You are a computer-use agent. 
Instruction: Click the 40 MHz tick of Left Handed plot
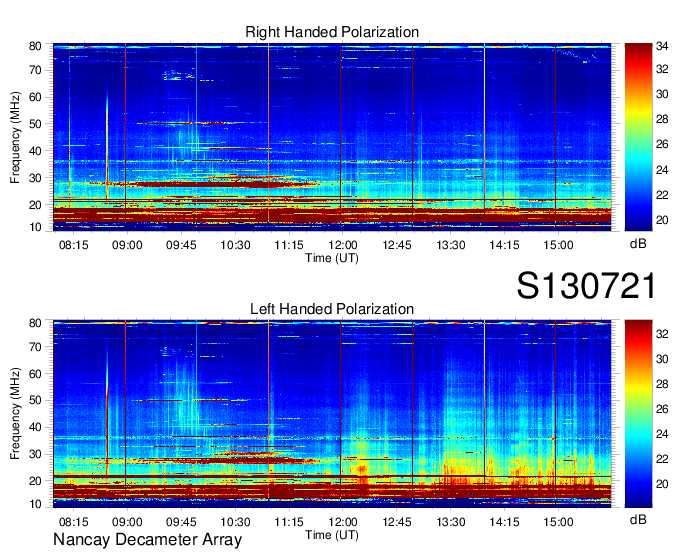tap(35, 427)
